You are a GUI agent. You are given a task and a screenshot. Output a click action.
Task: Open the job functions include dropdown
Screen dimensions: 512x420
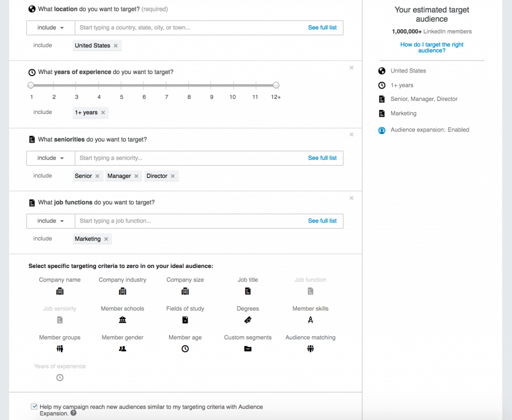[x=49, y=220]
